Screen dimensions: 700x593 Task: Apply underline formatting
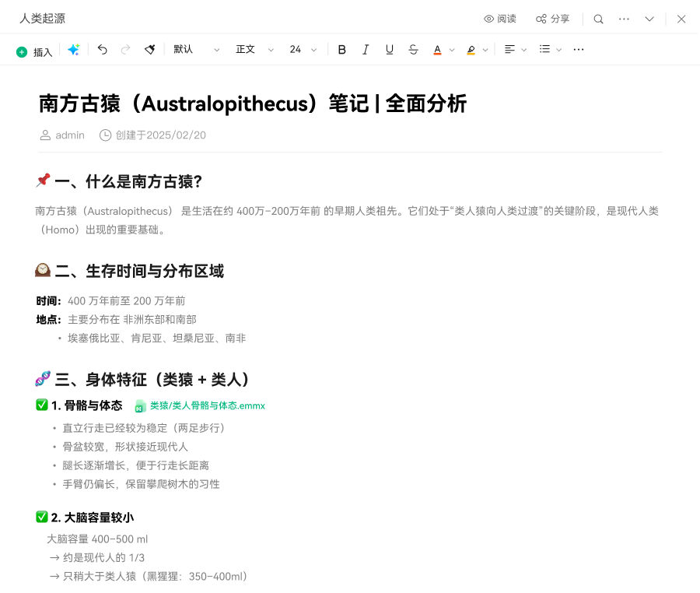point(390,50)
